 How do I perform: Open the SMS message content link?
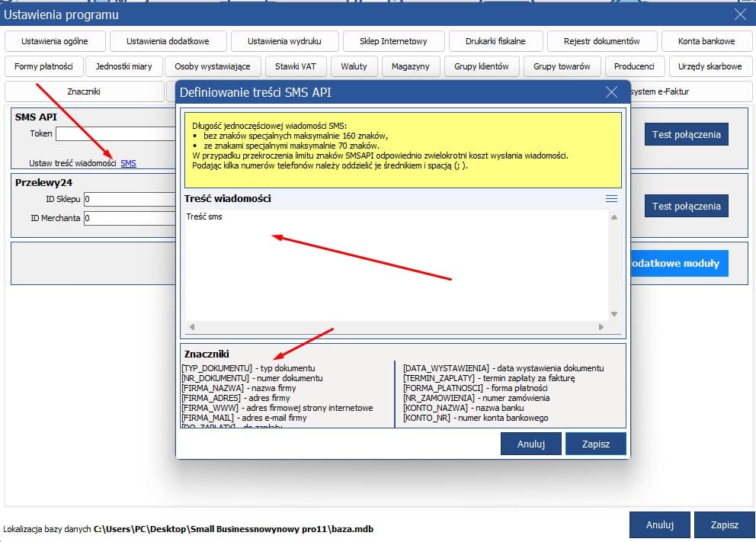pos(128,163)
